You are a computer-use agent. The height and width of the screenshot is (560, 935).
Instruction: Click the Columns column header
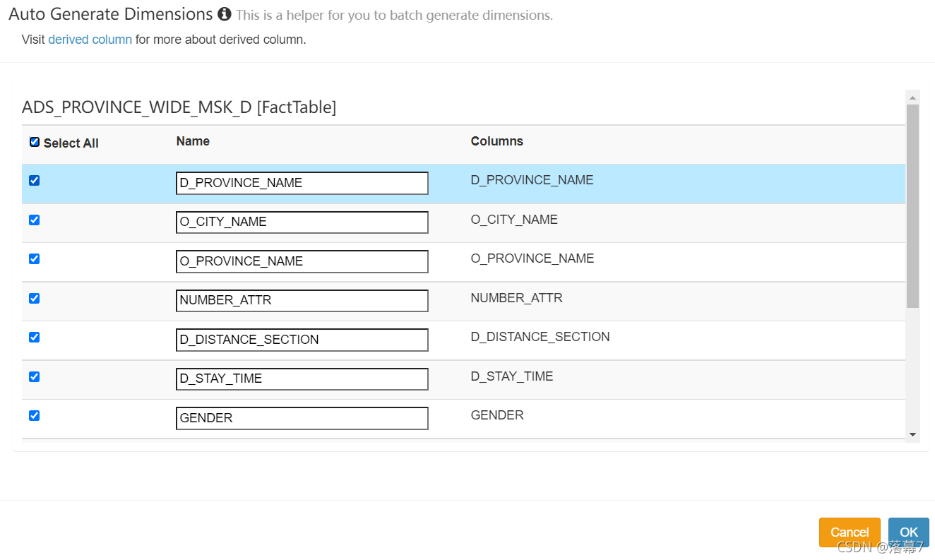coord(497,141)
